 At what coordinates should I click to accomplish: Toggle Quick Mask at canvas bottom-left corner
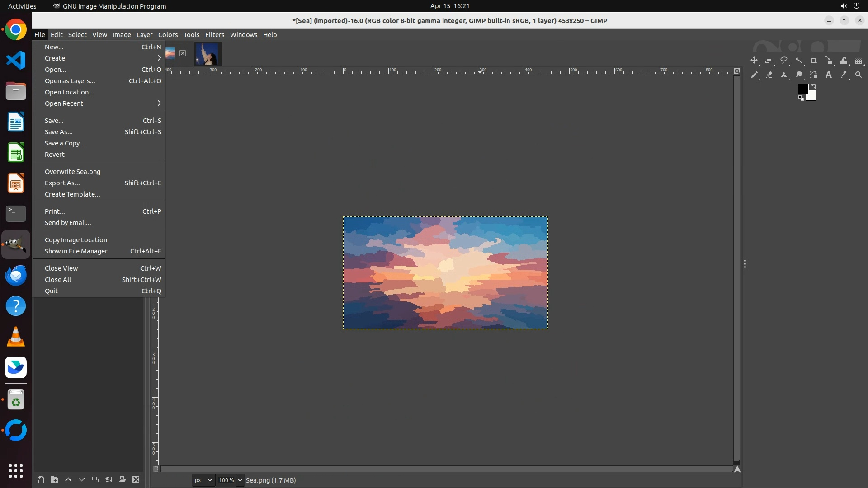156,469
